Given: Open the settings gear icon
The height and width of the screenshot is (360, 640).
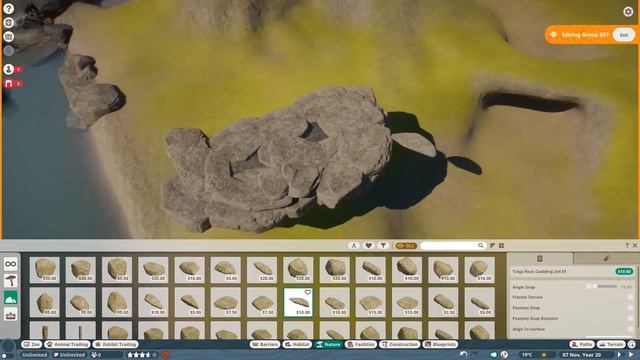Looking at the screenshot, I should coord(628,11).
